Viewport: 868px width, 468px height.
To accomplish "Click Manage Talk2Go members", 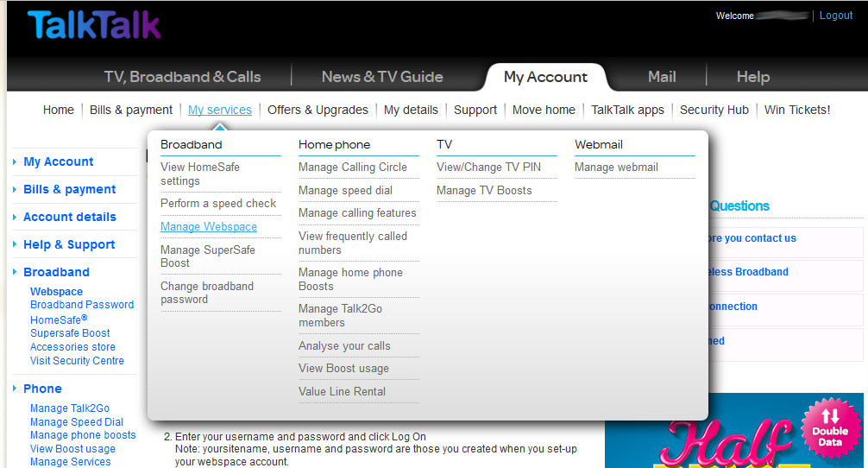I will click(340, 315).
